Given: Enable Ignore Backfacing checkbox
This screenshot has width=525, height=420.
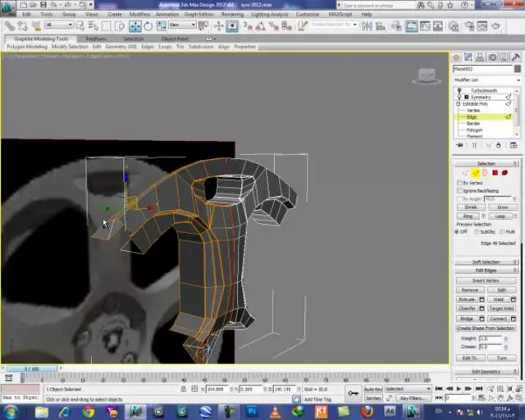Looking at the screenshot, I should 459,190.
